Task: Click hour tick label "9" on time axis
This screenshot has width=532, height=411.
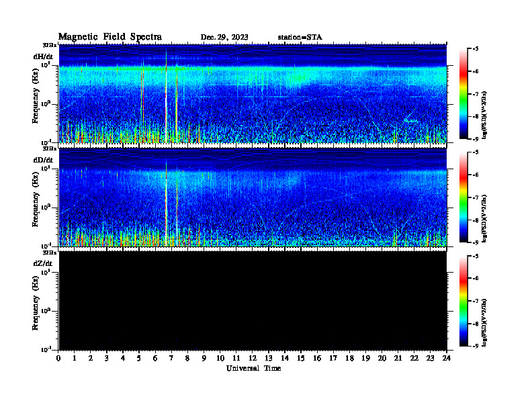Action: [x=204, y=358]
